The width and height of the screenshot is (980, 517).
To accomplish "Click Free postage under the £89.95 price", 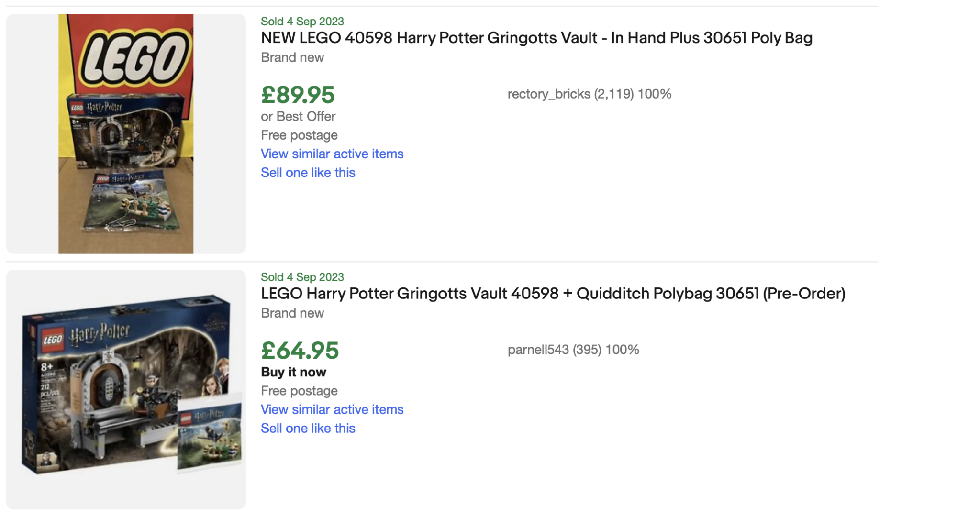I will point(299,135).
